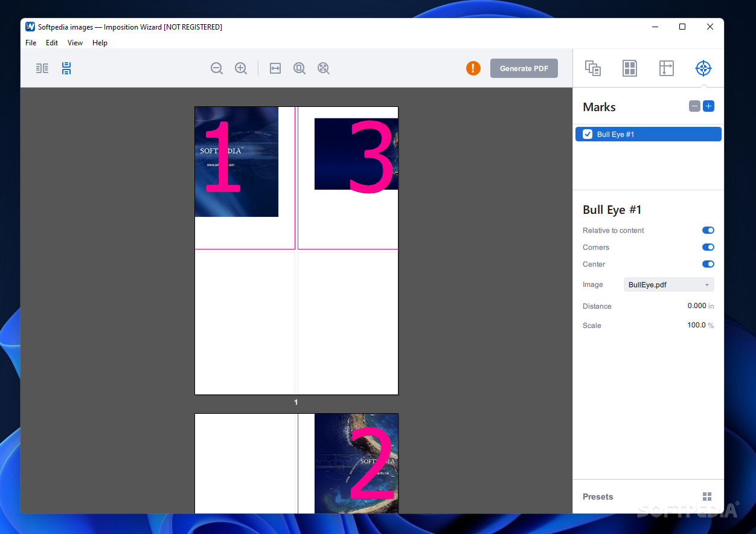Toggle Relative to content switch
The height and width of the screenshot is (534, 756).
[x=708, y=230]
